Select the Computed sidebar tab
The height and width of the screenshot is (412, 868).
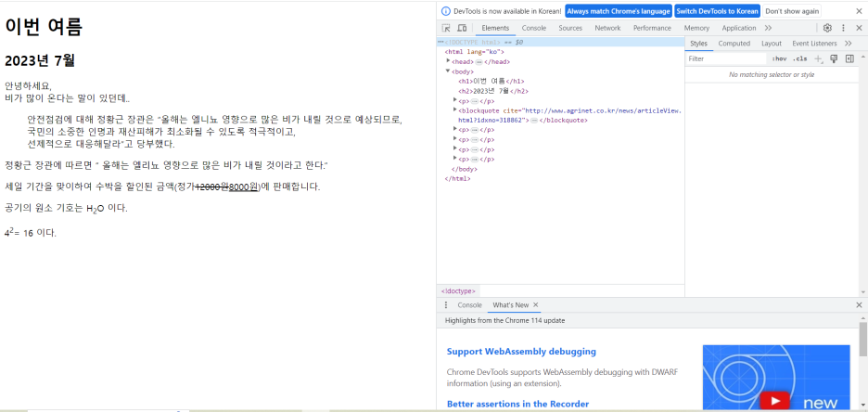[734, 44]
